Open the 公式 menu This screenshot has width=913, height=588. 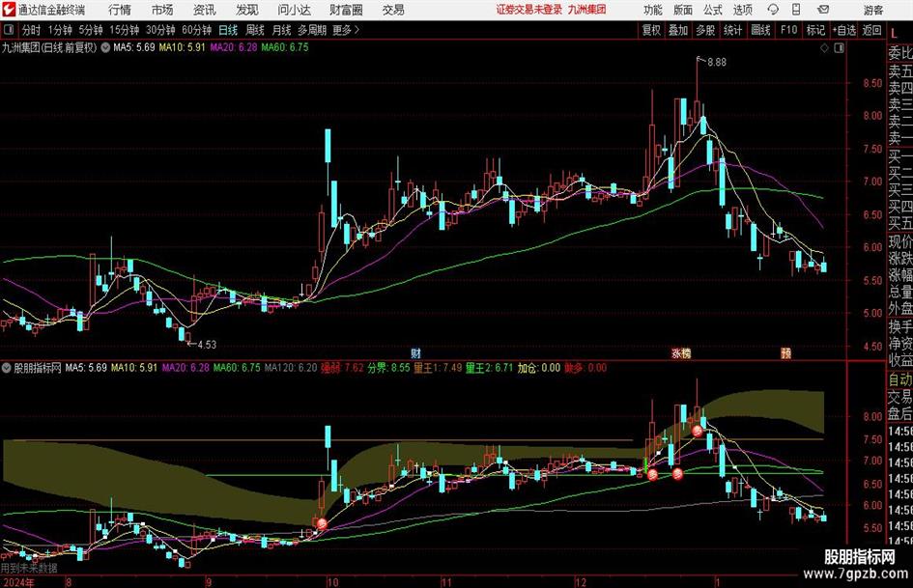click(x=713, y=10)
